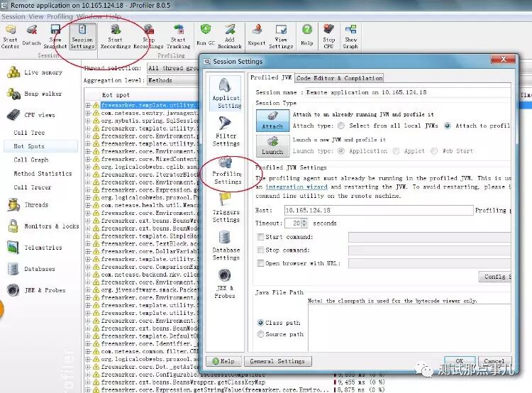Open the View menu

(x=35, y=16)
